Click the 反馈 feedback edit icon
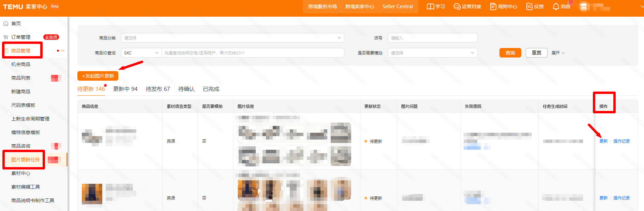Viewport: 644px width, 211px height. pos(529,6)
